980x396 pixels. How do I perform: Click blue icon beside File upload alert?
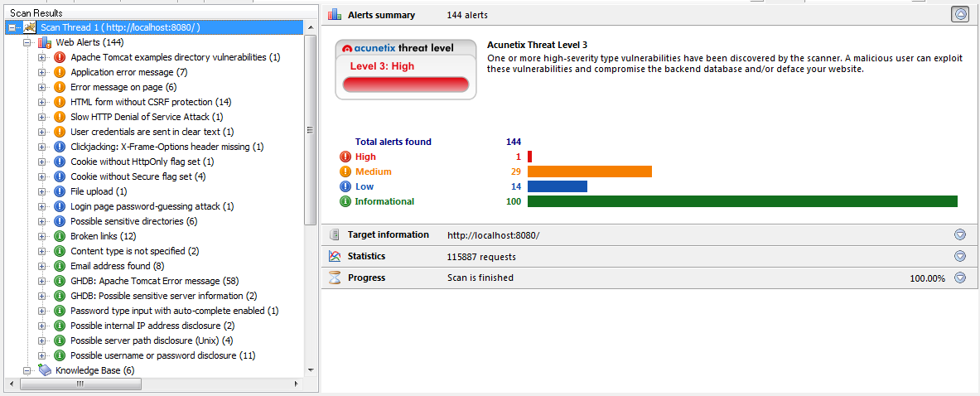coord(60,191)
